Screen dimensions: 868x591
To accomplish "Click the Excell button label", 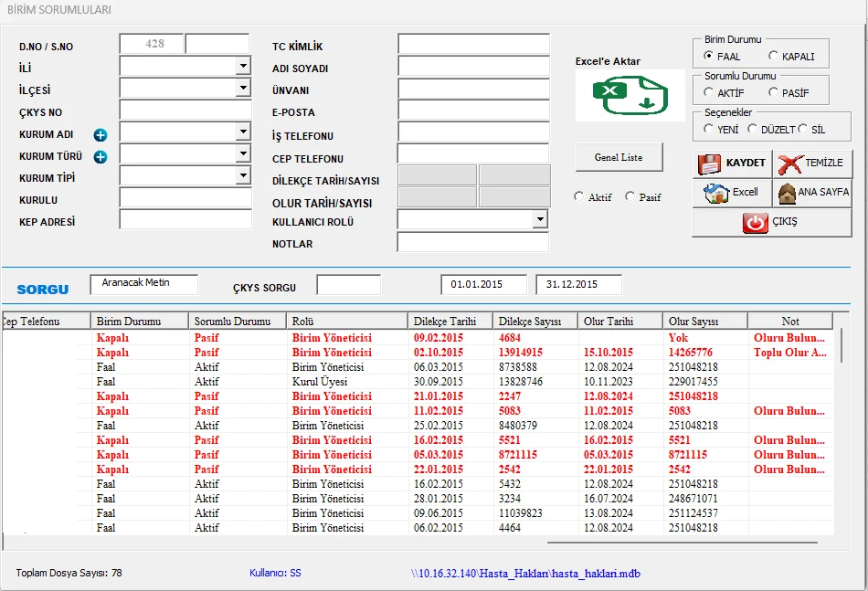I will (745, 192).
